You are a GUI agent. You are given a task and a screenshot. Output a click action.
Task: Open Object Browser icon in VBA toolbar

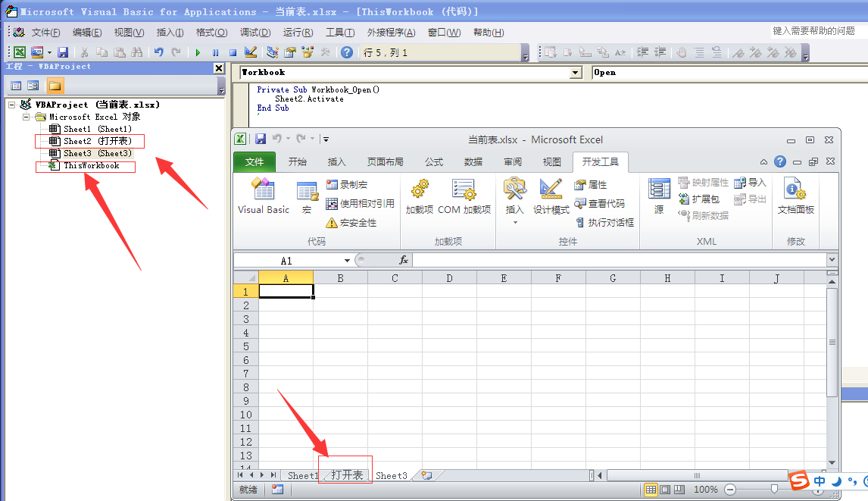[308, 52]
